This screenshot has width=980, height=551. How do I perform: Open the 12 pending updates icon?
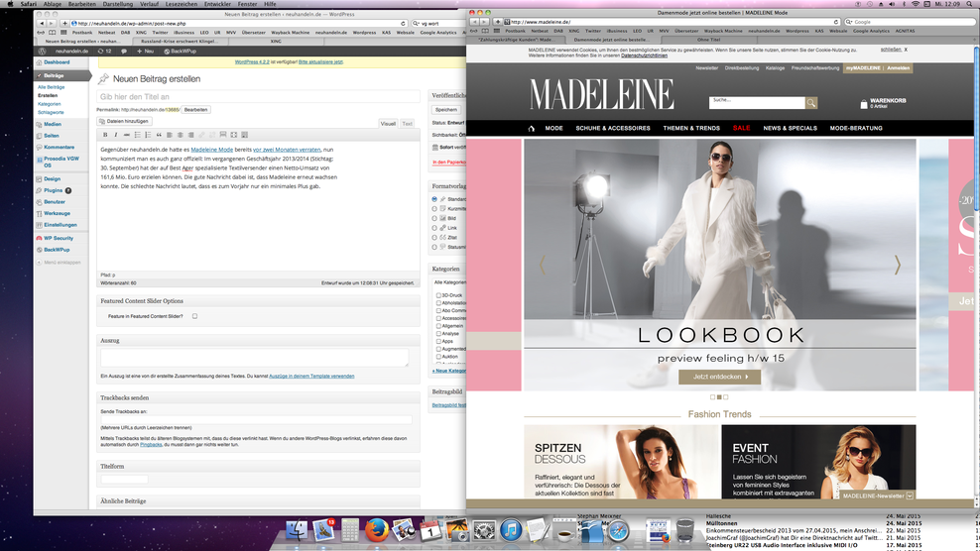click(x=104, y=52)
